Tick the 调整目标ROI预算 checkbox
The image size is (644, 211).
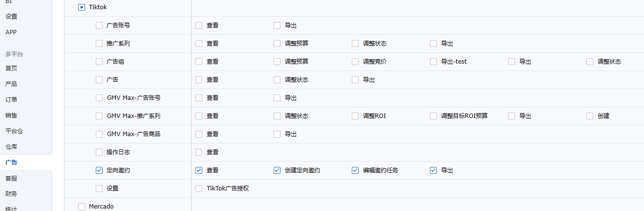(433, 116)
